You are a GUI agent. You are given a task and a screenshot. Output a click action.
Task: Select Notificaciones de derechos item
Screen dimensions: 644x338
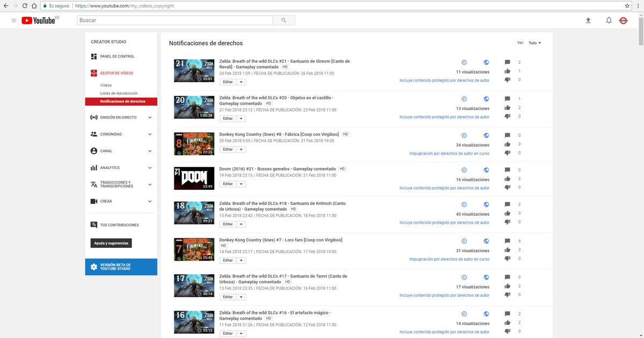click(121, 101)
